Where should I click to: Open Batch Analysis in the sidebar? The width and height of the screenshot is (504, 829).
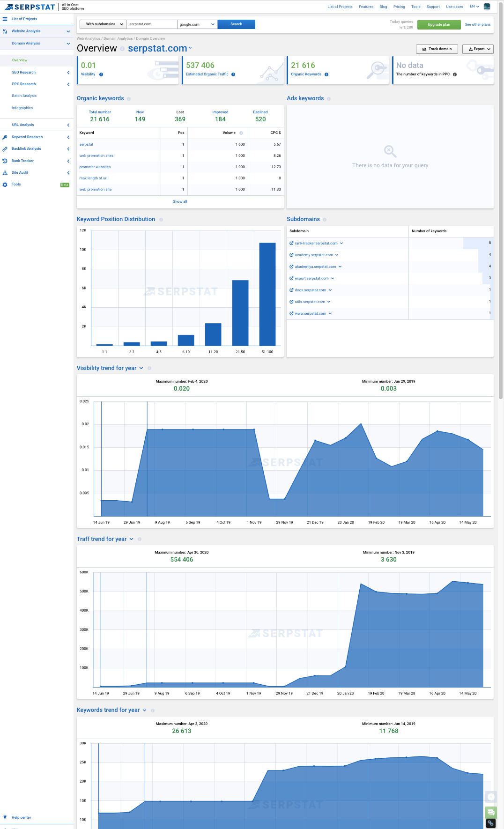[x=24, y=96]
